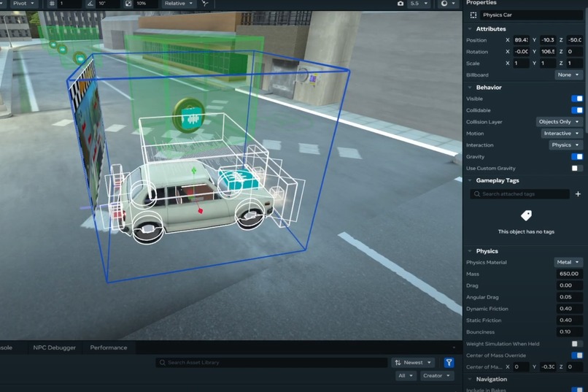Switch to the Console tab

(7, 347)
